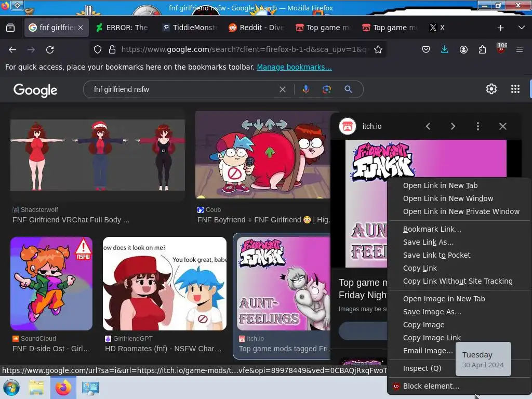Open the SoundCloud FNF D-side thumbnail

[51, 284]
